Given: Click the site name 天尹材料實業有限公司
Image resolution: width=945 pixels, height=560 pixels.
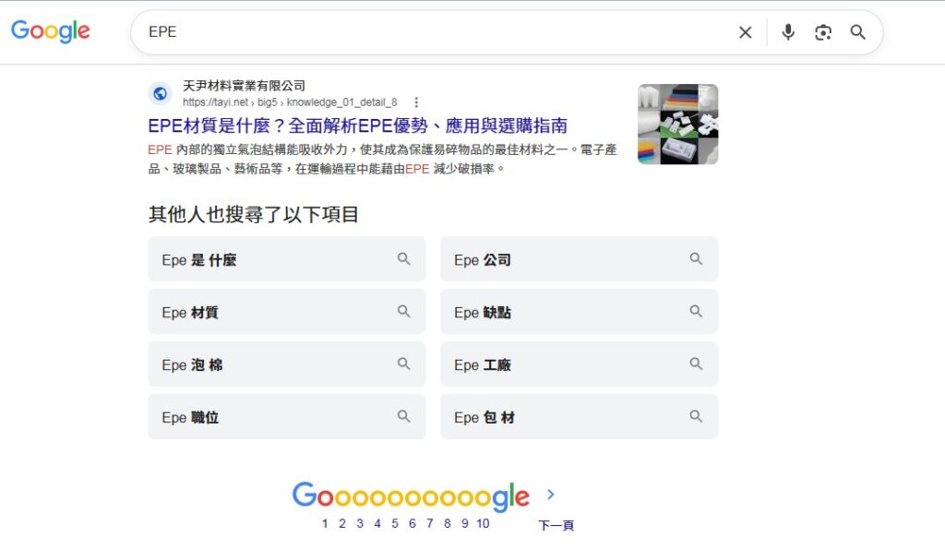Looking at the screenshot, I should 244,86.
